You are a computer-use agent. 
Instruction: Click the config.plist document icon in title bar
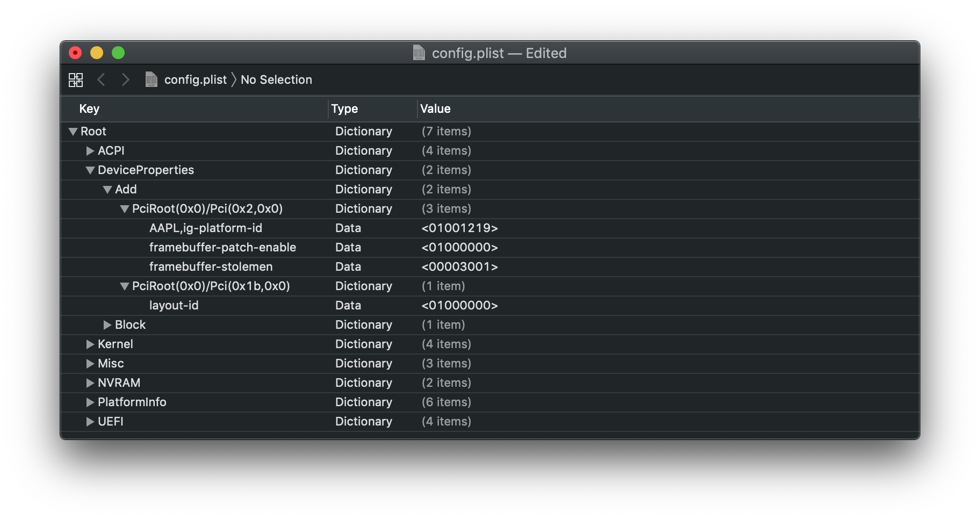click(x=419, y=53)
